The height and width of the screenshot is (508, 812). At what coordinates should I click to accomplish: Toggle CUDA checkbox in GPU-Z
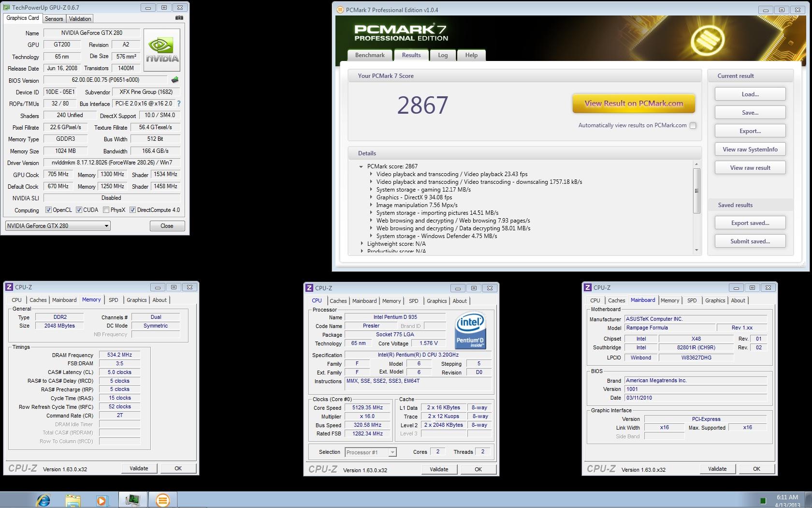79,210
